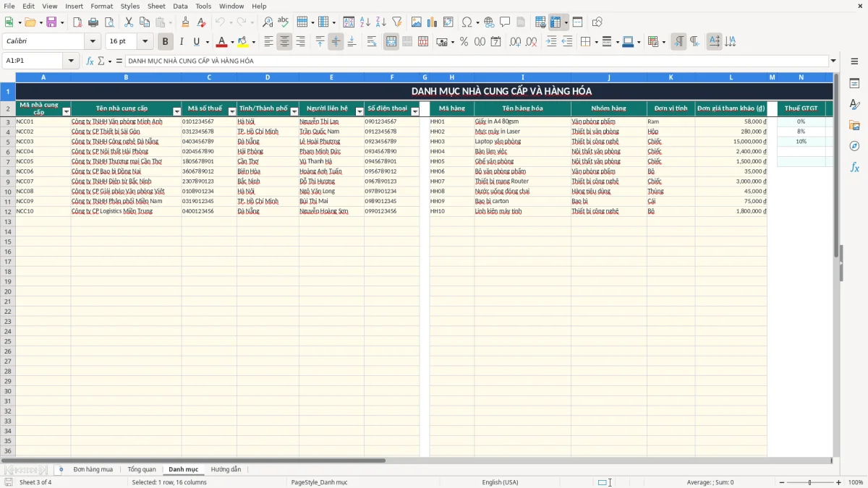Click the Sort Ascending icon

tap(365, 22)
